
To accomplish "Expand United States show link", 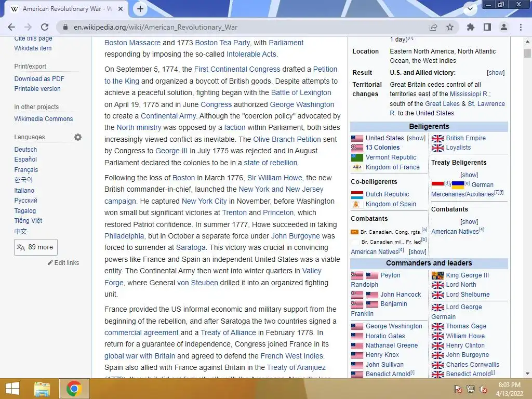I will click(416, 138).
